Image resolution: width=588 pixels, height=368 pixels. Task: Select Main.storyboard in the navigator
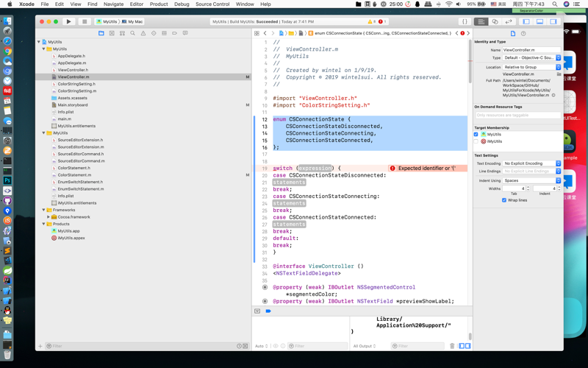coord(72,105)
